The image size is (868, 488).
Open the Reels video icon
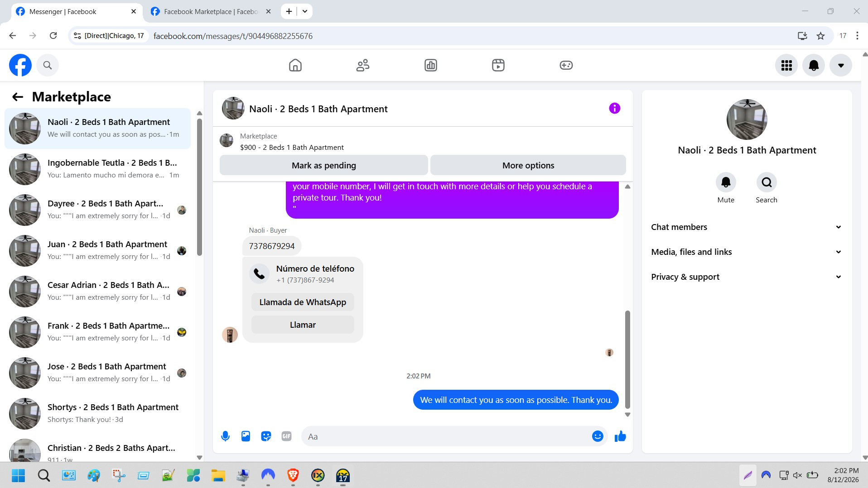coord(498,65)
